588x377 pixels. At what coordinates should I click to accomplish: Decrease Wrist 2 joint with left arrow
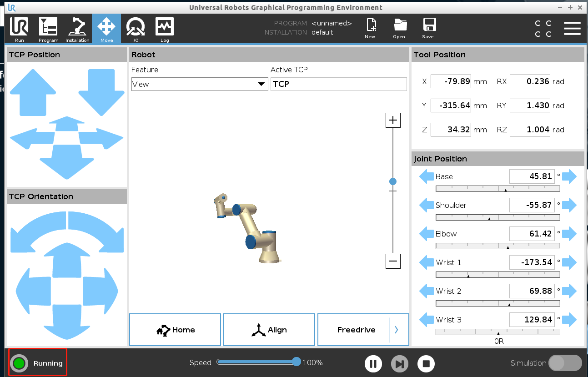click(427, 291)
